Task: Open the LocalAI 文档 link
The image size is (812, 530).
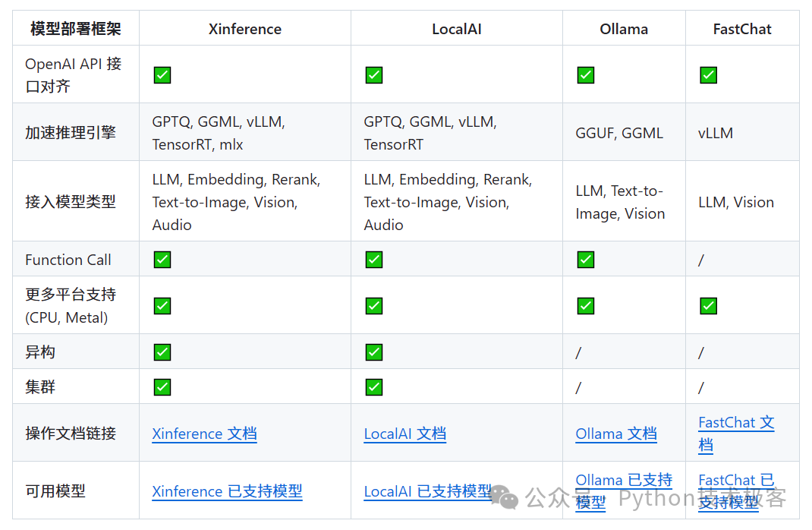Action: (x=405, y=434)
